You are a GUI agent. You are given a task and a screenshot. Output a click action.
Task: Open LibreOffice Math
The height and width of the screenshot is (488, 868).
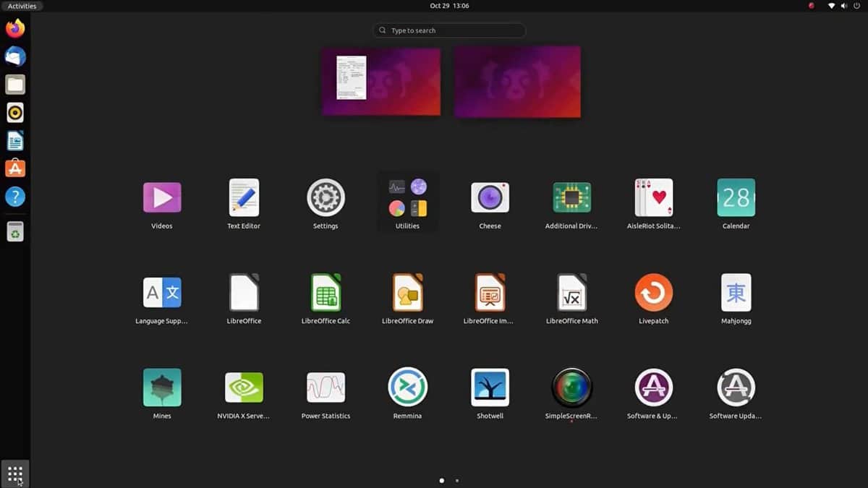[x=571, y=292]
